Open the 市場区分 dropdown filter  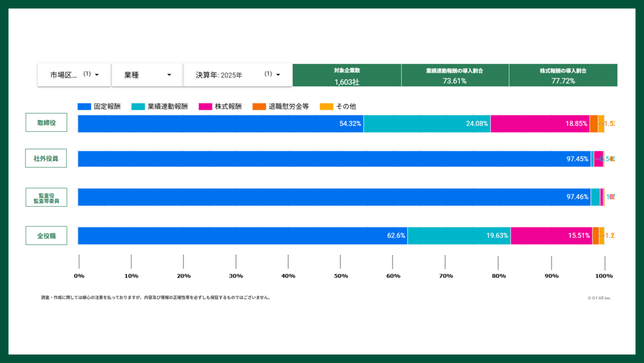[x=74, y=75]
